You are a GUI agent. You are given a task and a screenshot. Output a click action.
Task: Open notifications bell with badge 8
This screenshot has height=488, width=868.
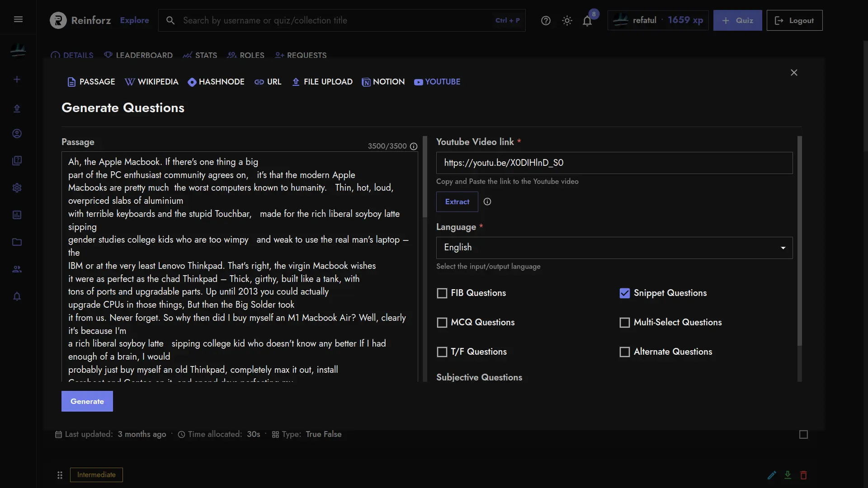[587, 20]
